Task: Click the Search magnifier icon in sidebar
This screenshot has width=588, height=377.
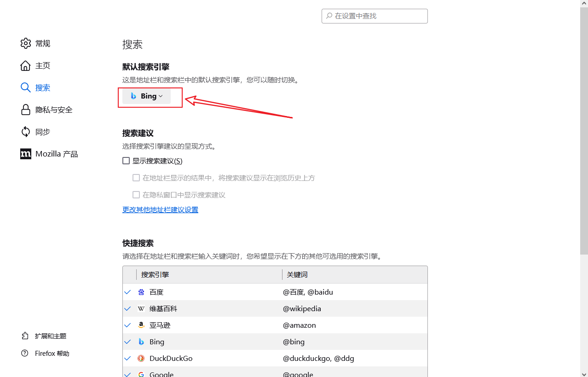Action: coord(26,87)
